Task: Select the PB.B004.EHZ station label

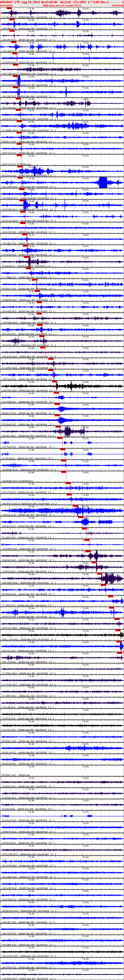Action: tap(28, 175)
